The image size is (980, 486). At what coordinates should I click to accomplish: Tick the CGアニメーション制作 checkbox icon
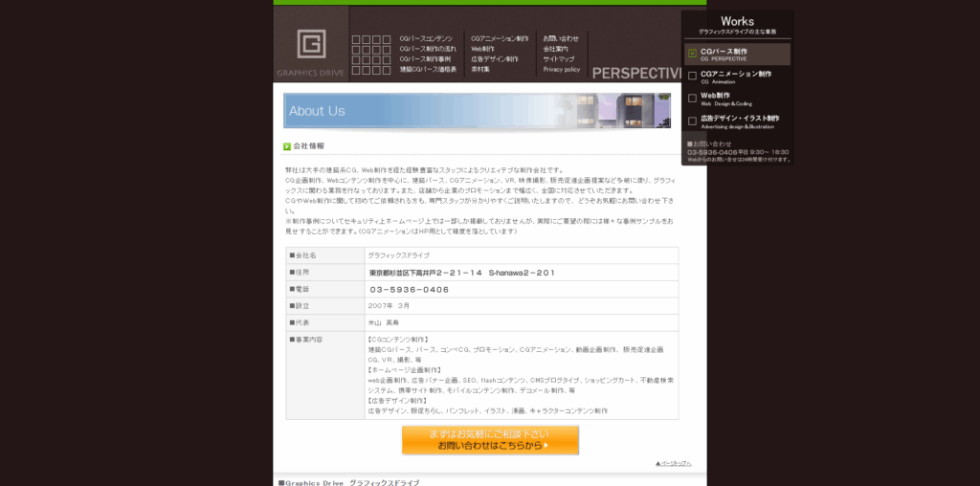[x=693, y=75]
